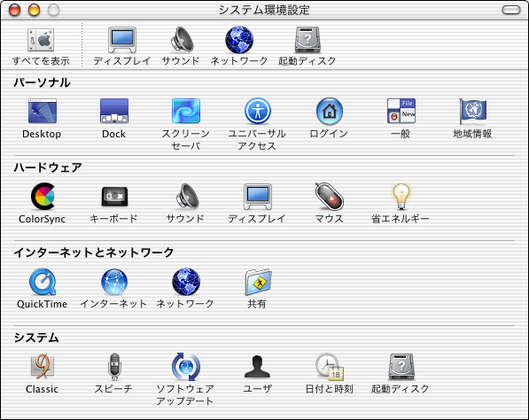Open スクリーンセーバ (Screen Saver) preferences
This screenshot has height=420, width=529.
(x=186, y=111)
